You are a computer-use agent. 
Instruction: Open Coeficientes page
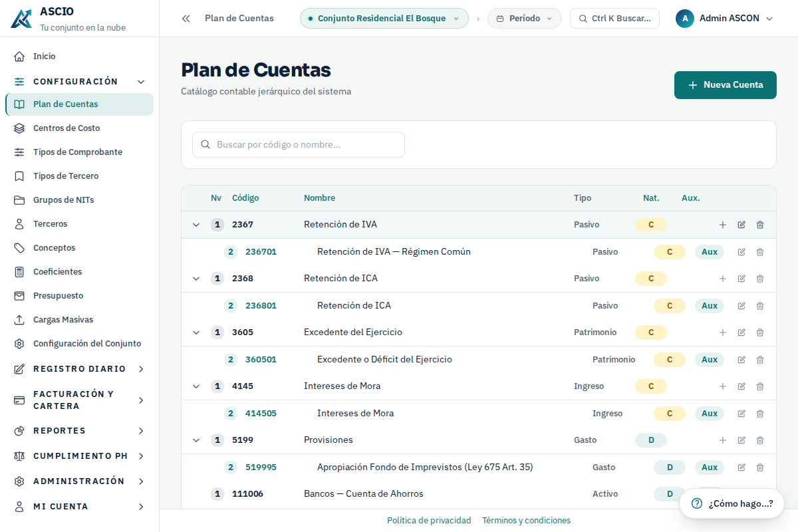click(x=80, y=272)
